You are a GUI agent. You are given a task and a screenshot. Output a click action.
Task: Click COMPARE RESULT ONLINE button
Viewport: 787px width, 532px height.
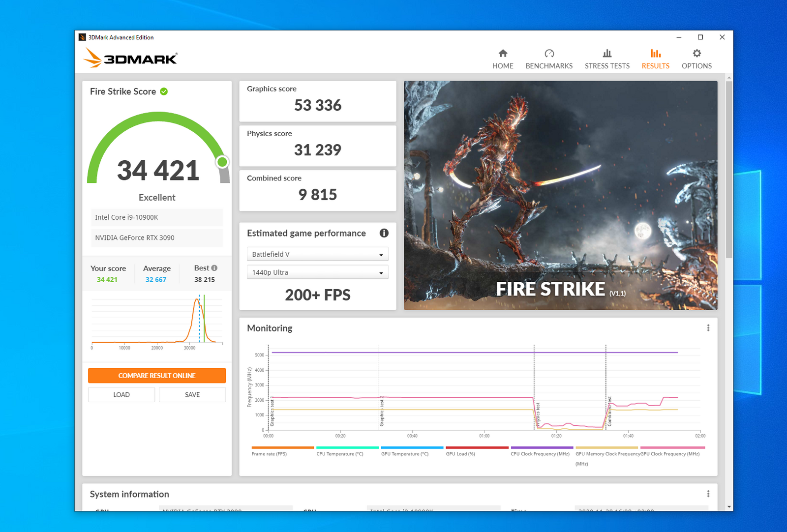pos(157,376)
